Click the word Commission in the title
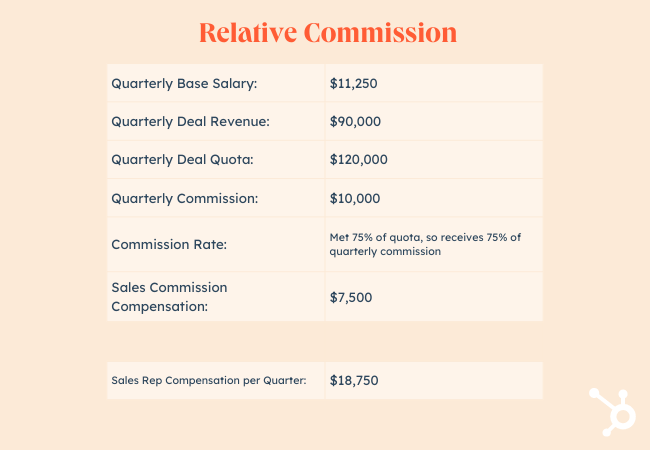Viewport: 650px width, 450px height. point(380,33)
